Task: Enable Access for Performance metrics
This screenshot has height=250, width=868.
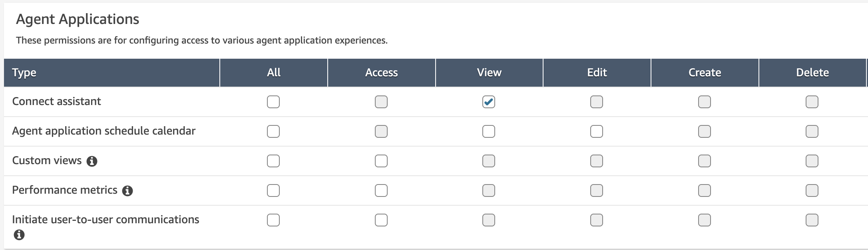Action: pyautogui.click(x=381, y=190)
